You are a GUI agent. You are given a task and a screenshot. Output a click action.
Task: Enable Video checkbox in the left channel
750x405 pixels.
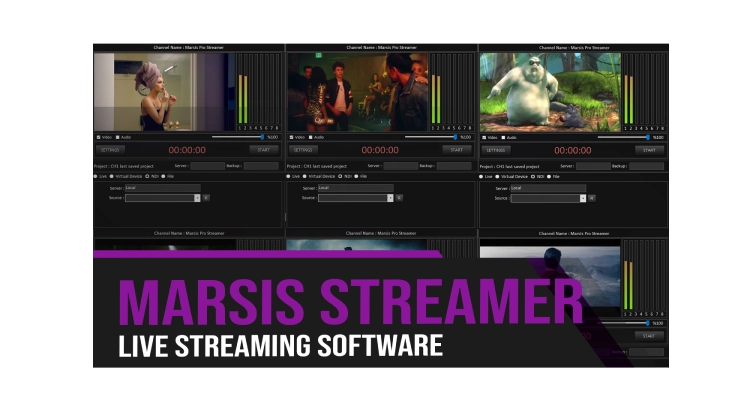pyautogui.click(x=98, y=137)
